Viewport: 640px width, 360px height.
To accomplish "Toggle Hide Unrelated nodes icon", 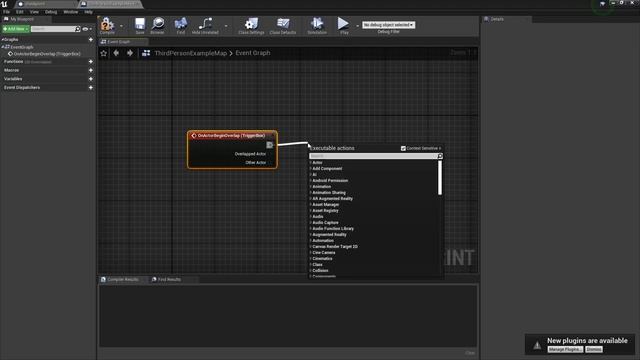I will (x=205, y=23).
